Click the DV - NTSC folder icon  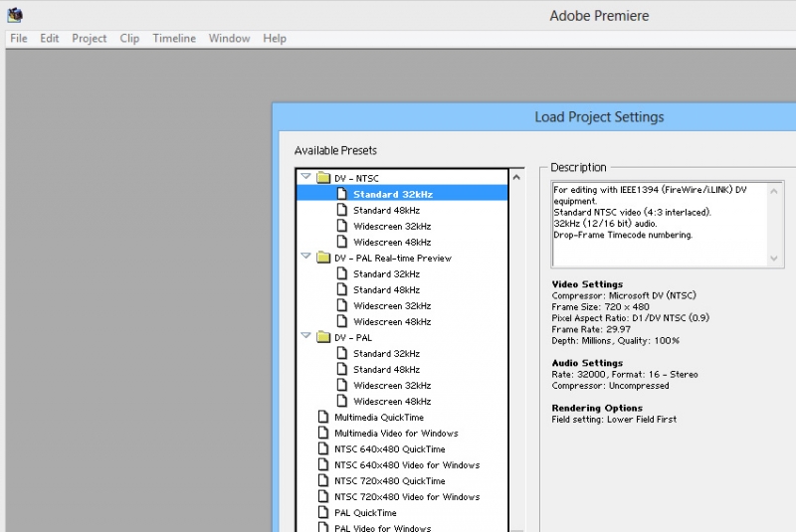click(x=322, y=179)
